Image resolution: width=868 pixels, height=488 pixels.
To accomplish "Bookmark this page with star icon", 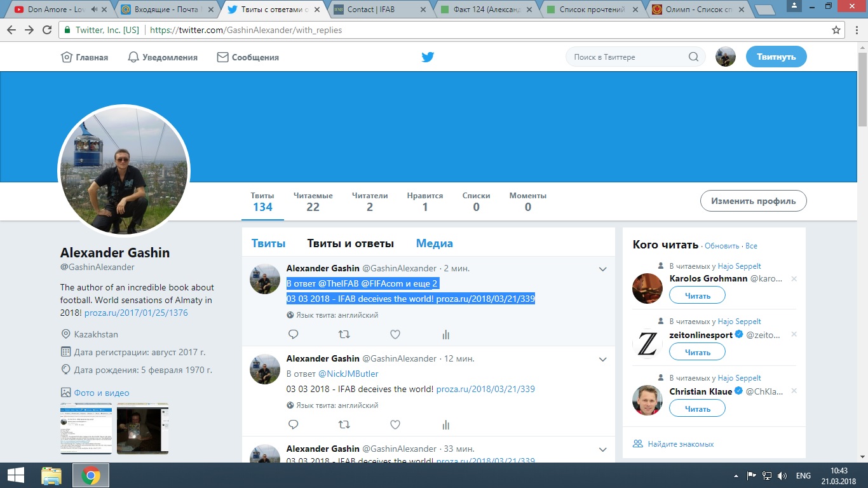I will tap(836, 30).
